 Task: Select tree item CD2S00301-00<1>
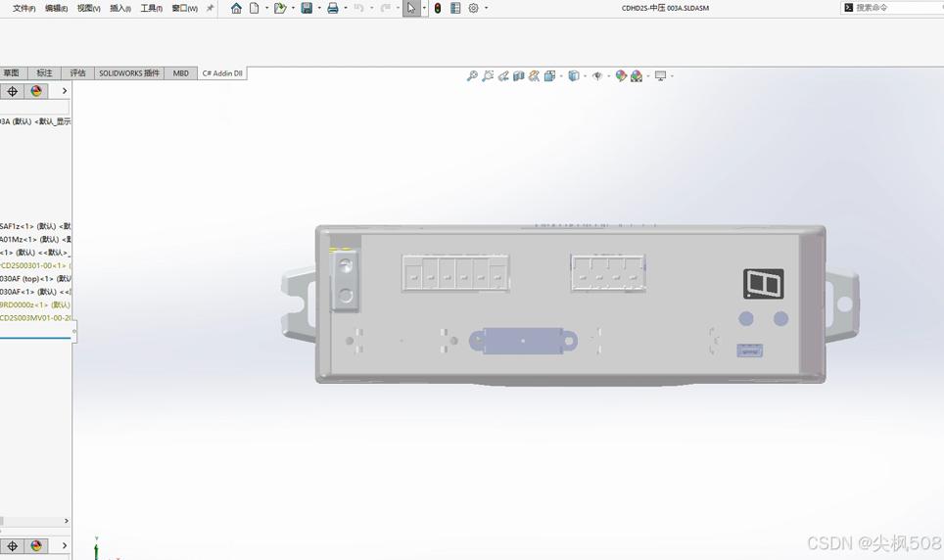(35, 265)
